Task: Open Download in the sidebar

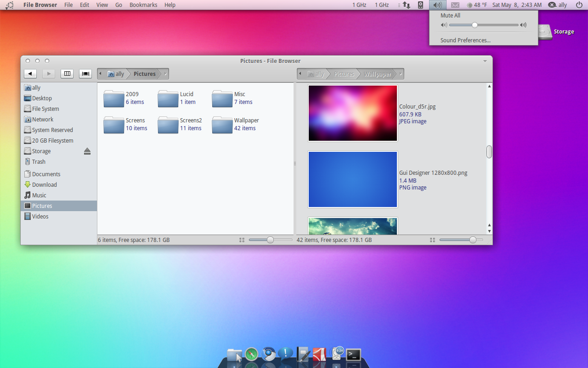Action: tap(59, 185)
